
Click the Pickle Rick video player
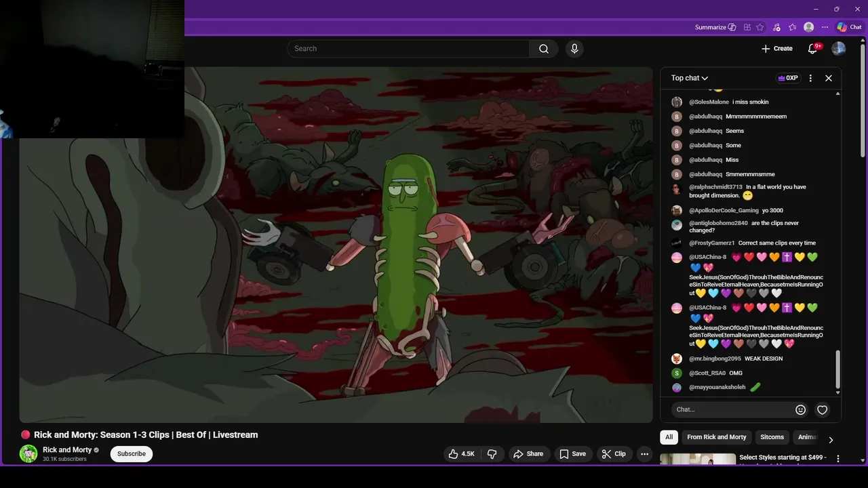pyautogui.click(x=336, y=245)
